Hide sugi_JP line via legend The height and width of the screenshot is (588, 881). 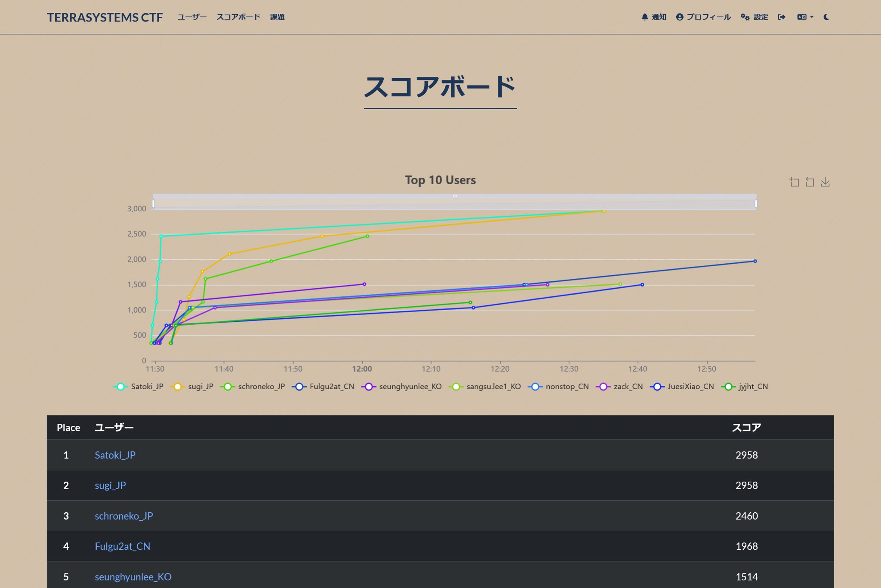(192, 387)
